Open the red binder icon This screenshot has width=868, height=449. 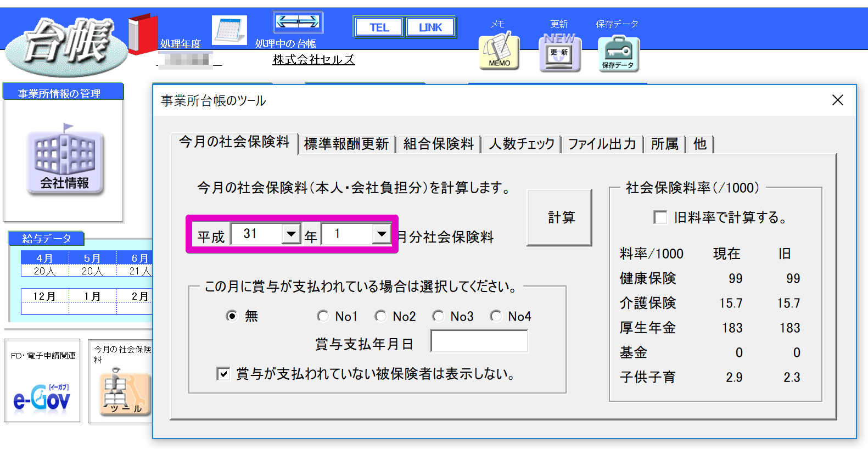143,34
